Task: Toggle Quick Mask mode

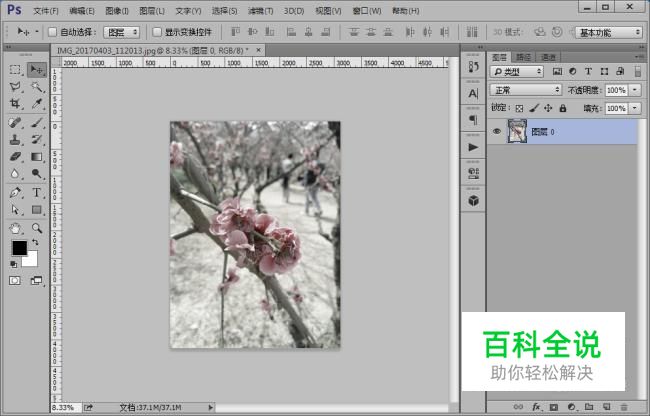Action: (x=15, y=281)
